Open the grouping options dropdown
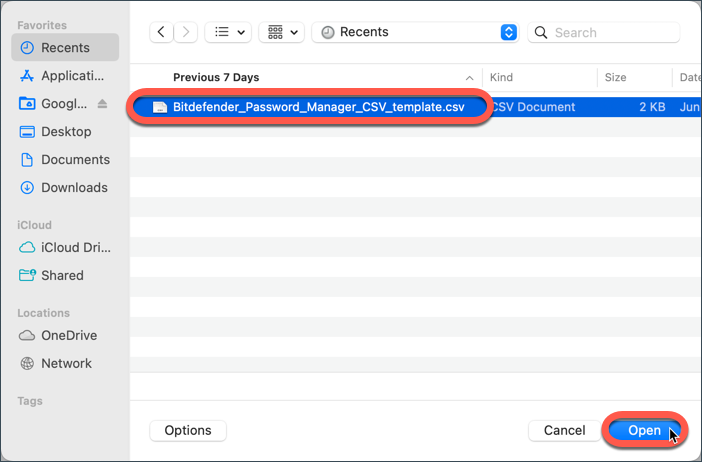Screen dimensions: 702x462 [x=282, y=32]
